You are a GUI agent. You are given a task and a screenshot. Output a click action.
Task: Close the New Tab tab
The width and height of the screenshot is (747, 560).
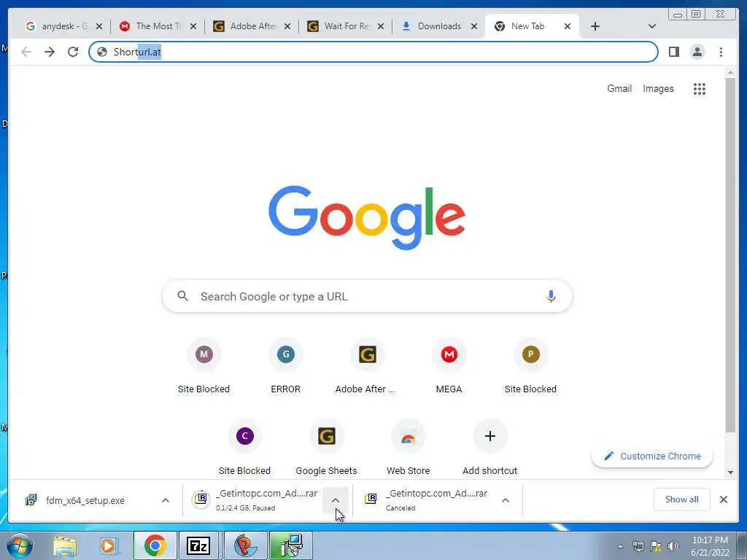coord(568,27)
